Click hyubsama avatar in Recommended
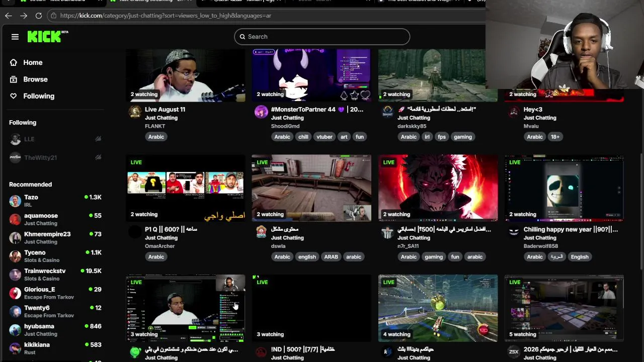The height and width of the screenshot is (362, 644). pyautogui.click(x=15, y=330)
